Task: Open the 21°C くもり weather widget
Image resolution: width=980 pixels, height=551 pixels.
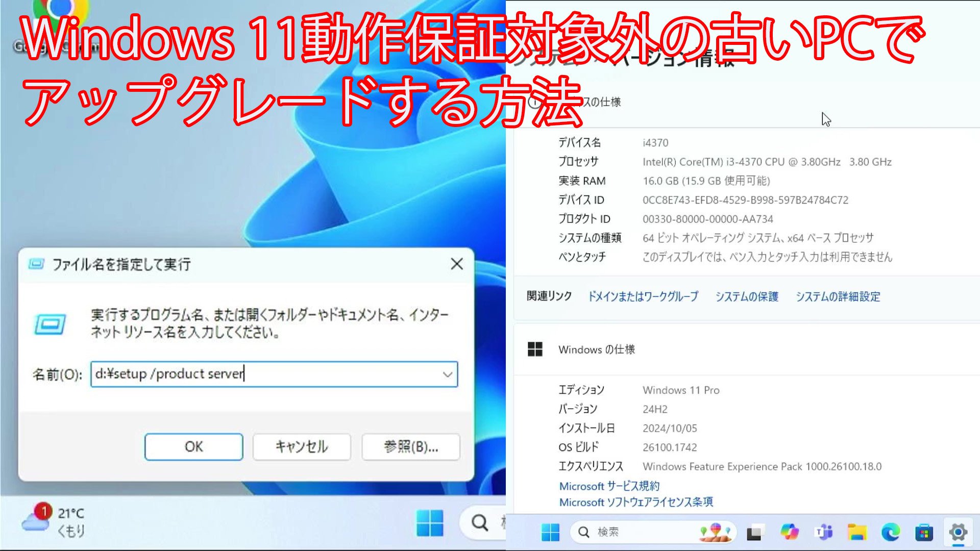Action: (54, 521)
